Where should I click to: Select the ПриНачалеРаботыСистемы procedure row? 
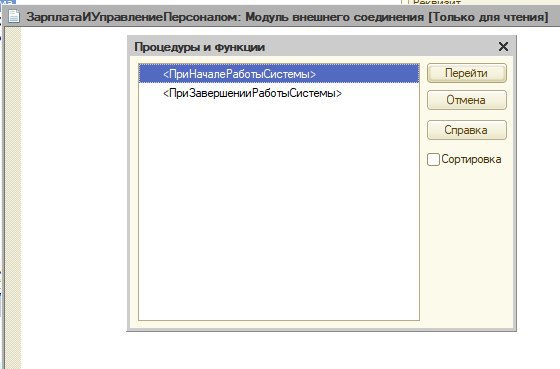tap(279, 74)
